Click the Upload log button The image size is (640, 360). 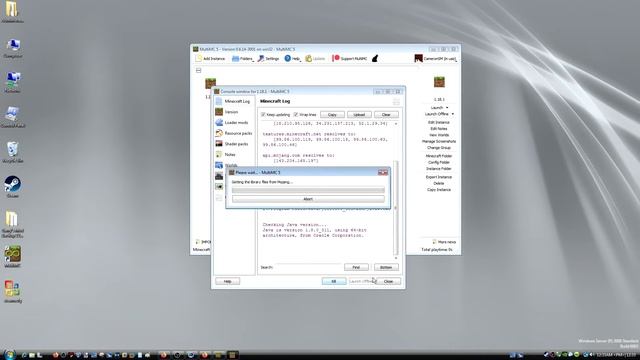(x=359, y=115)
